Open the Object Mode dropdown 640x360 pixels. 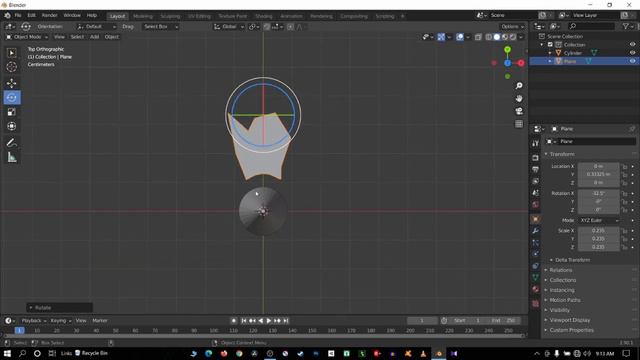[27, 37]
